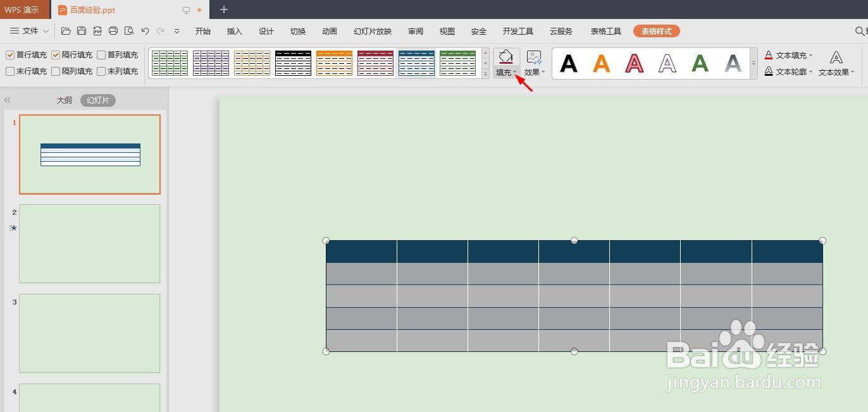Select black header table style

coord(294,63)
